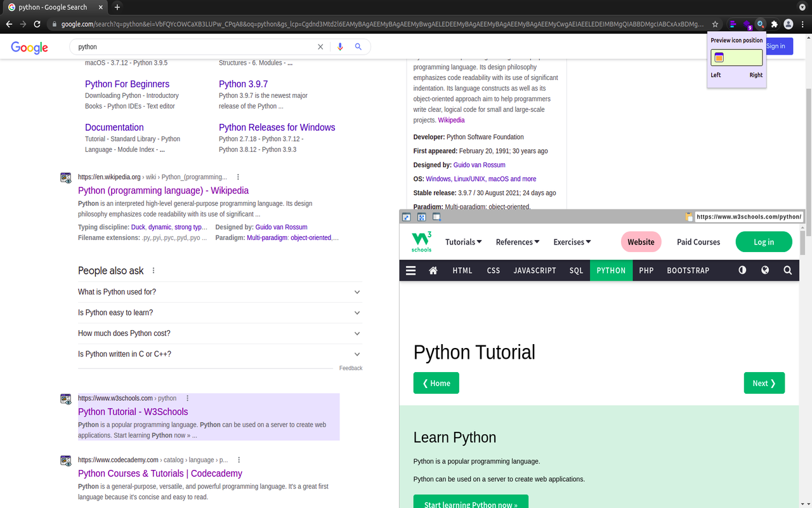The width and height of the screenshot is (812, 508).
Task: Click the voice search microphone icon
Action: coord(340,47)
